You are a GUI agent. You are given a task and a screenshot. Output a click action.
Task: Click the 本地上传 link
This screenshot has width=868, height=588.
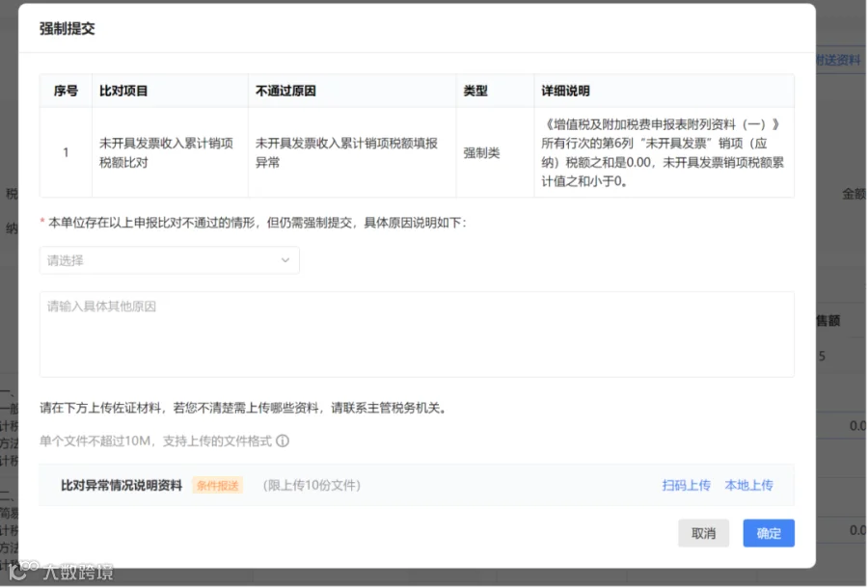tap(748, 485)
